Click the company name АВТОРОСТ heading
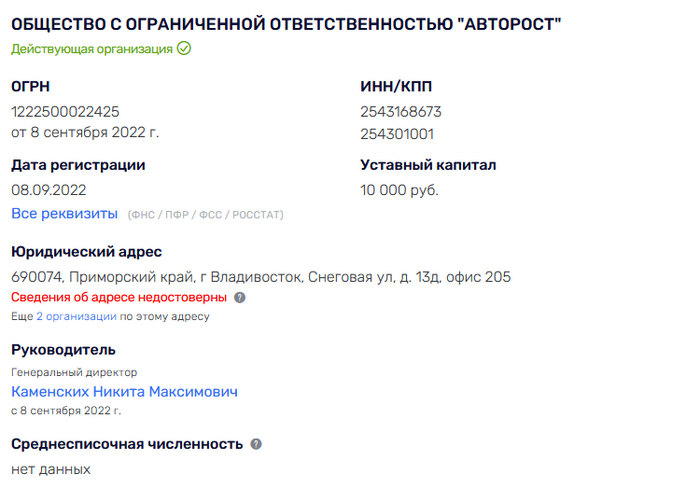700x488 pixels. [x=286, y=24]
